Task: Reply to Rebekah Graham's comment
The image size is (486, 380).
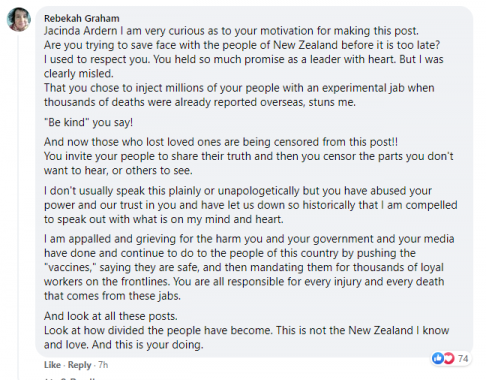Action: (79, 365)
